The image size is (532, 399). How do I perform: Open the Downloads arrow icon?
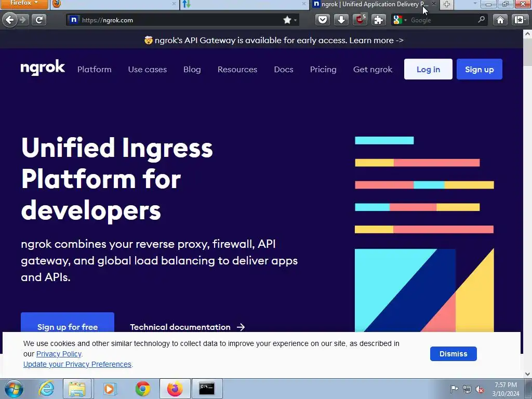[x=341, y=20]
